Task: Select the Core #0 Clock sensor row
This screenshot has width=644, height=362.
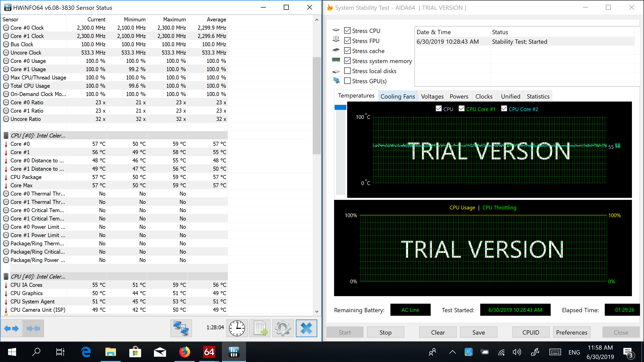Action: 114,28
